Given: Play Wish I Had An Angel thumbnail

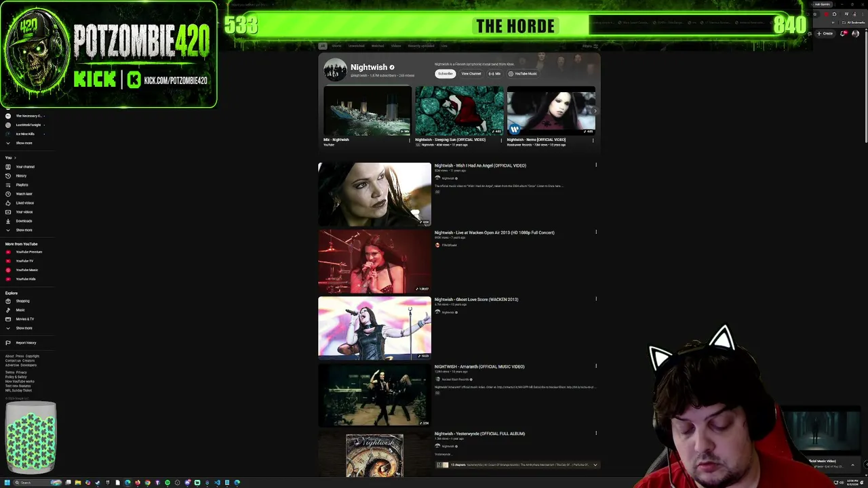Looking at the screenshot, I should 374,194.
